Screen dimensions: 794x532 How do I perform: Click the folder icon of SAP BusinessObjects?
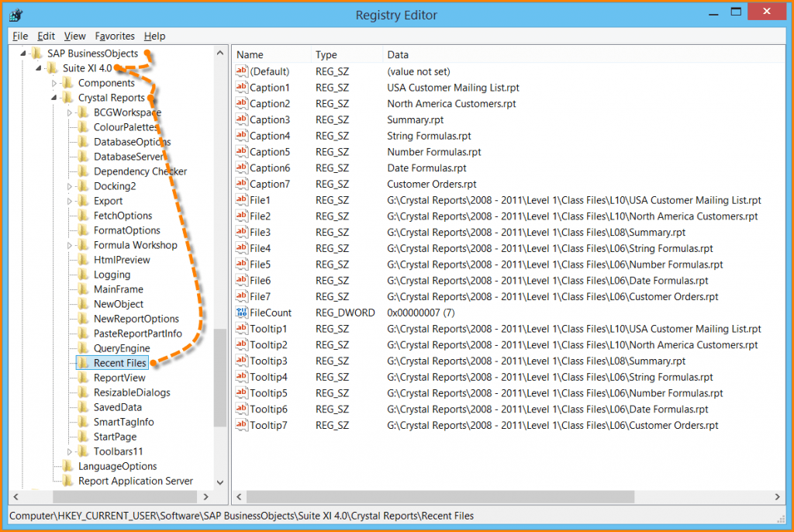[36, 54]
